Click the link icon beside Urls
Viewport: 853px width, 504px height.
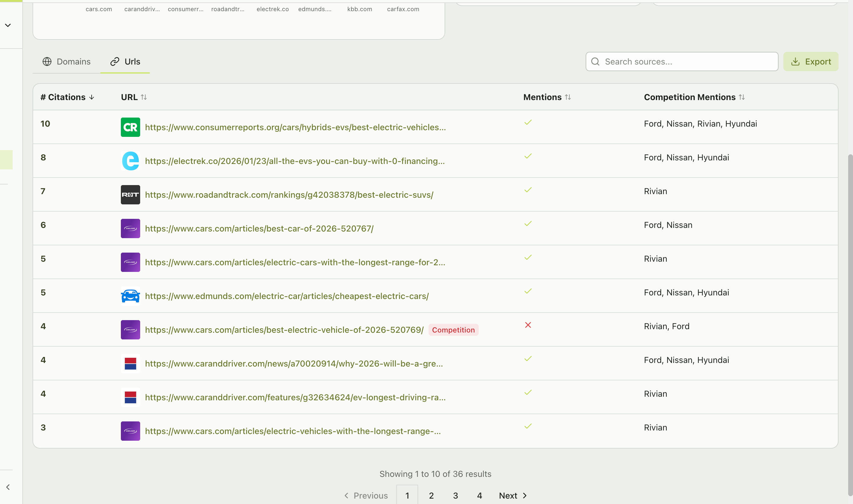click(114, 61)
